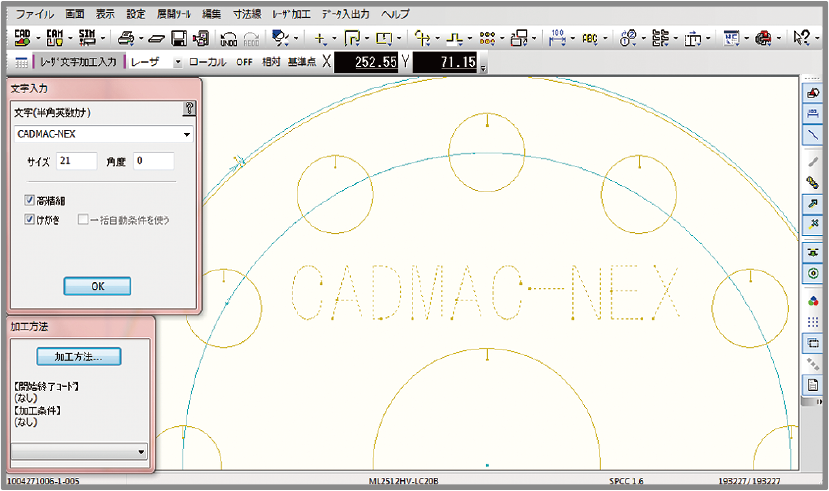Click the help cursor question icon
The image size is (829, 491).
[x=802, y=38]
